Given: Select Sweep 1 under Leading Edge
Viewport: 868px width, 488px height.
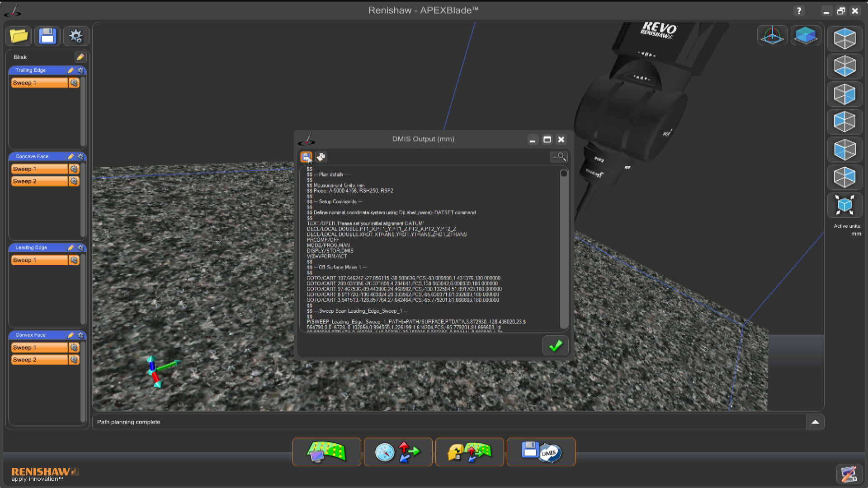Looking at the screenshot, I should coord(39,260).
